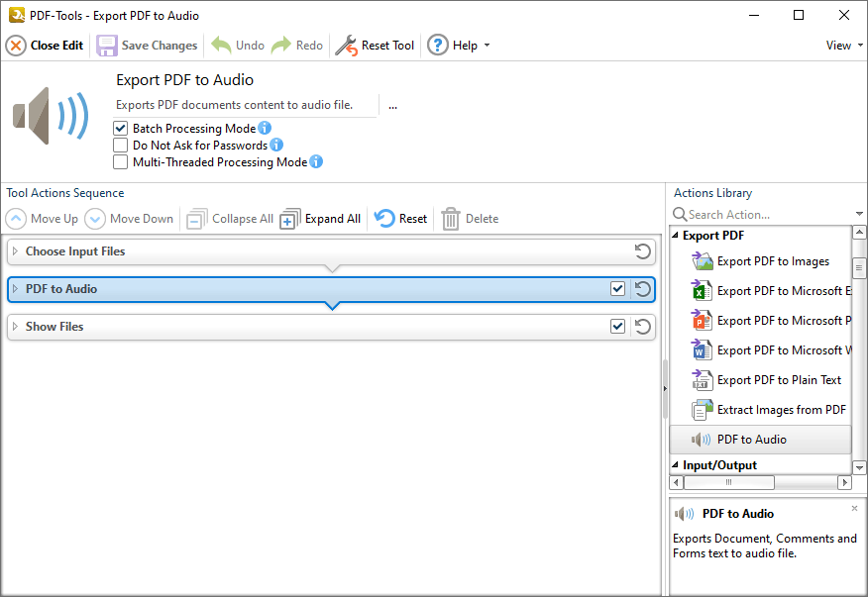This screenshot has height=597, width=868.
Task: Select Export PDF to Images icon
Action: point(702,260)
